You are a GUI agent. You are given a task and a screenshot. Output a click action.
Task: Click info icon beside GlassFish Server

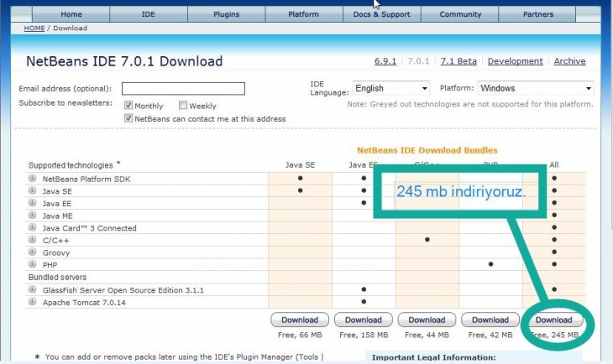tap(32, 289)
